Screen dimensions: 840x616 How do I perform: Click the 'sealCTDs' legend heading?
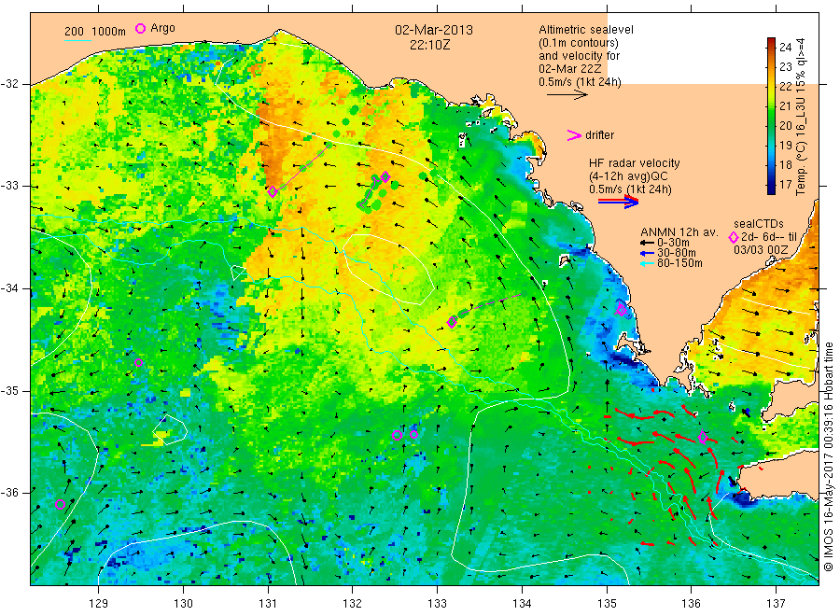[759, 224]
